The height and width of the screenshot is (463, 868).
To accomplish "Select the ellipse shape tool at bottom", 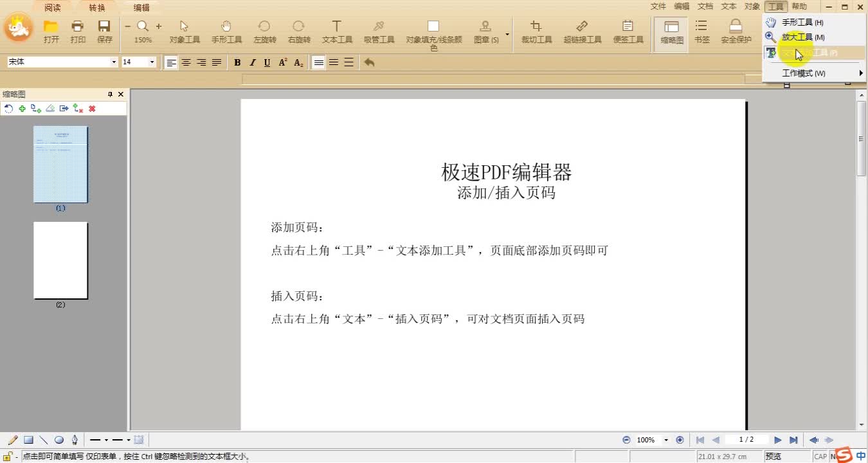I will coord(59,440).
